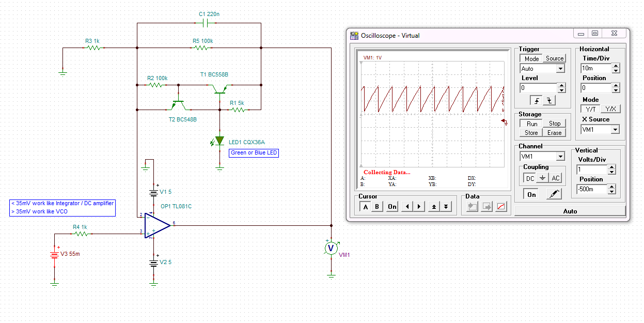Image resolution: width=644 pixels, height=323 pixels.
Task: Click the ground coupling icon
Action: tap(542, 178)
